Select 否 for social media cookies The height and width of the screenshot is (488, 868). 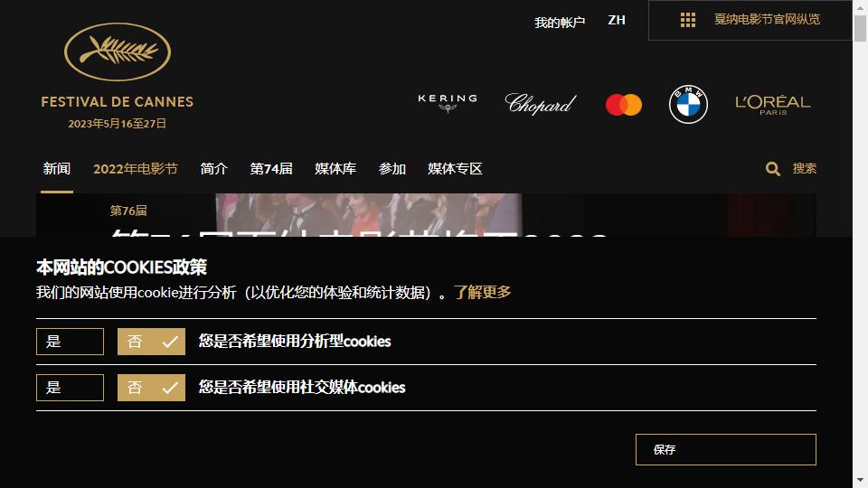click(x=151, y=388)
